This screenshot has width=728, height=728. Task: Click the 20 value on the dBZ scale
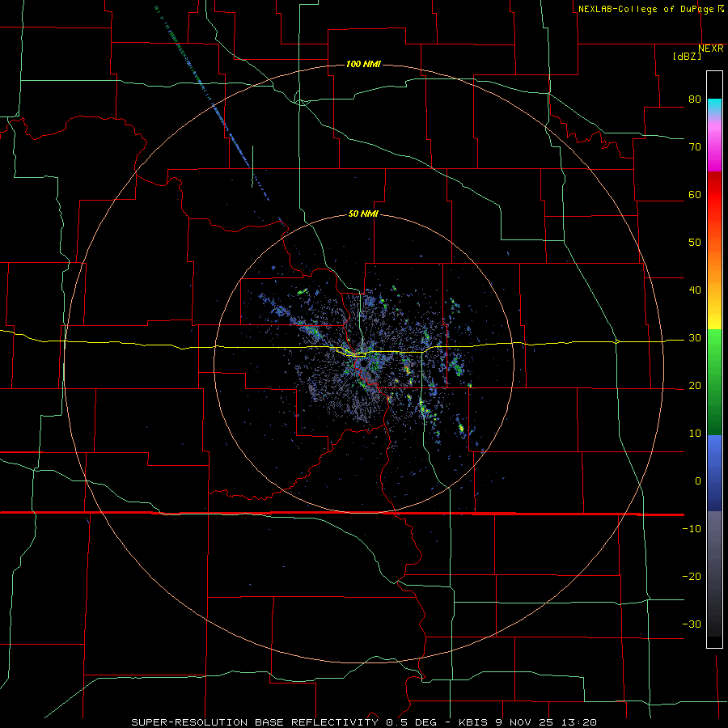click(695, 386)
